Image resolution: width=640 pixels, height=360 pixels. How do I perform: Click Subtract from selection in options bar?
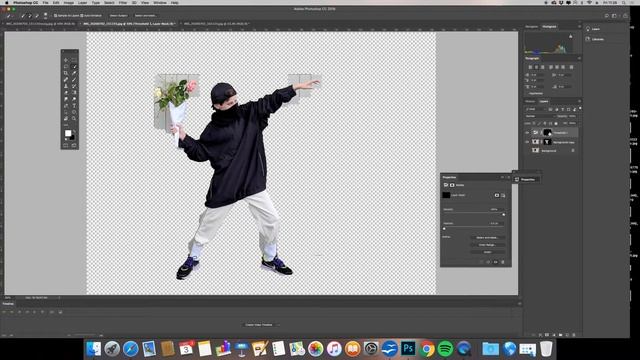point(37,16)
